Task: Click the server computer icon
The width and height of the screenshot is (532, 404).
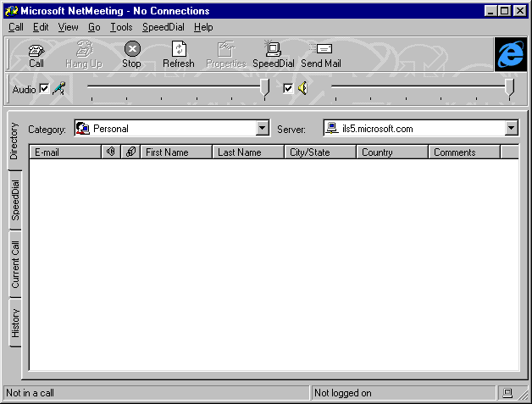Action: 332,128
